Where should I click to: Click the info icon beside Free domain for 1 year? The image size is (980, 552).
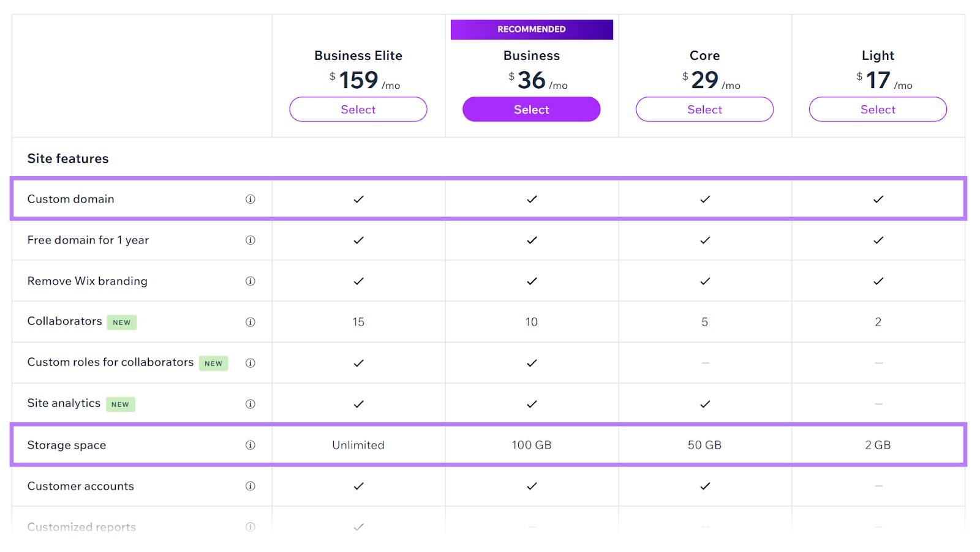[250, 240]
